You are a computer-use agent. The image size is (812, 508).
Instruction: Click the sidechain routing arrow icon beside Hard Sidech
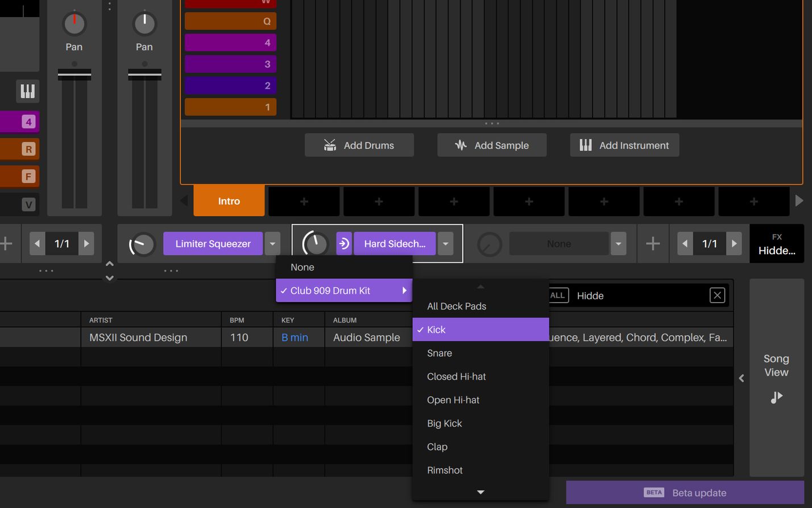(x=345, y=243)
